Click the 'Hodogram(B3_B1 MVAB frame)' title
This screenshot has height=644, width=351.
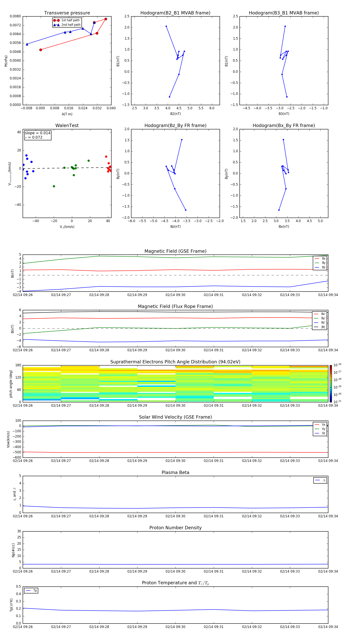[x=284, y=13]
